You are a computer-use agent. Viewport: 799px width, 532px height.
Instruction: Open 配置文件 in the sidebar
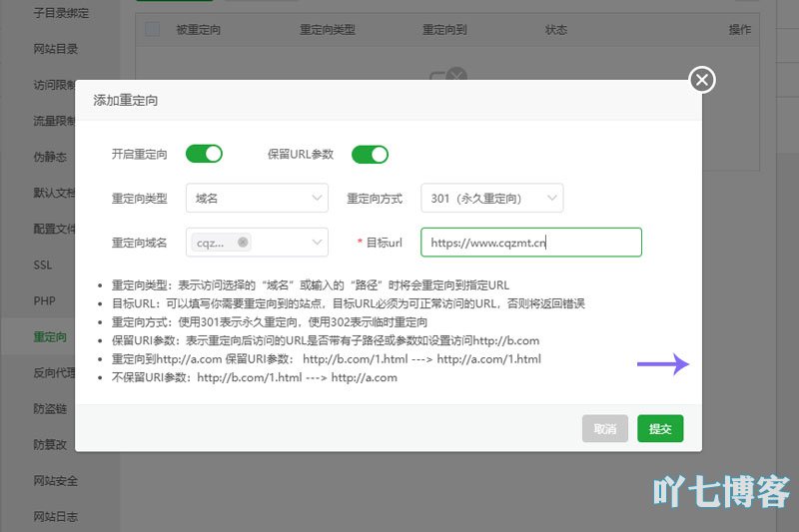pos(54,229)
